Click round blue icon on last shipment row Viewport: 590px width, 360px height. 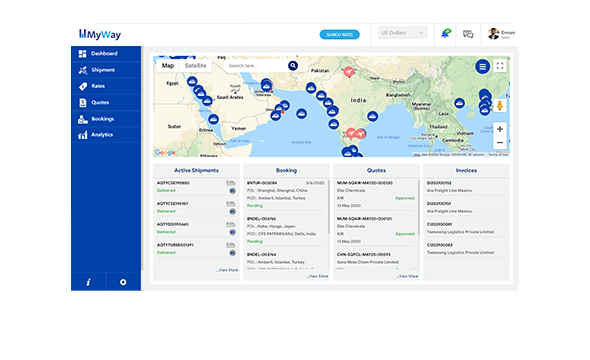pyautogui.click(x=233, y=253)
